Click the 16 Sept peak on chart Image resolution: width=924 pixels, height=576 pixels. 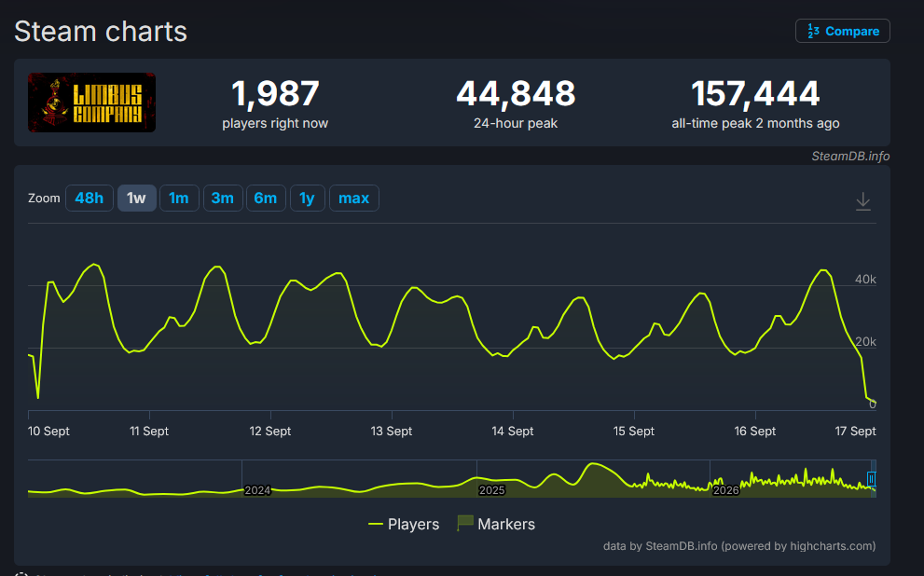pos(824,270)
